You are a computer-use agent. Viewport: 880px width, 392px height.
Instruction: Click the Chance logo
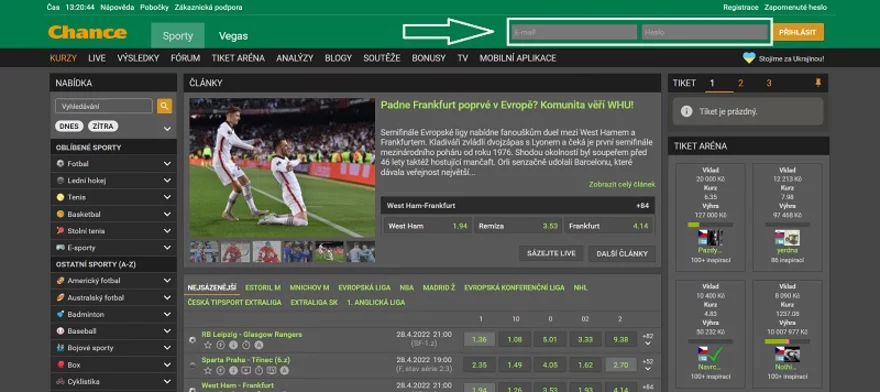(x=88, y=33)
